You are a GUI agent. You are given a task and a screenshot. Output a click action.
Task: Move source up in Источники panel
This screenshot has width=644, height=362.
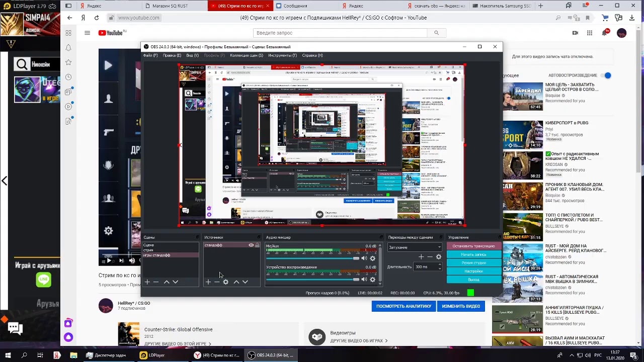point(236,282)
